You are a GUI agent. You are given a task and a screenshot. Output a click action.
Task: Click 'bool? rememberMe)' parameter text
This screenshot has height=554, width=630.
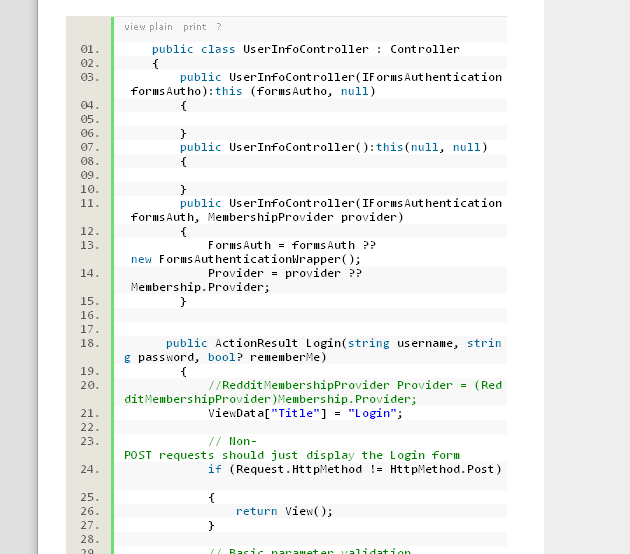coord(267,358)
